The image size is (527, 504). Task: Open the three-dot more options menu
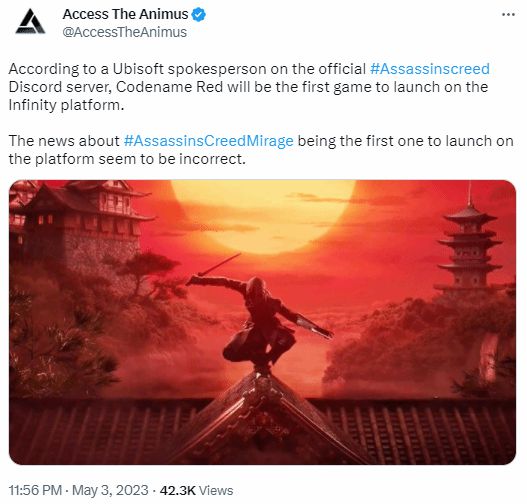pos(508,14)
